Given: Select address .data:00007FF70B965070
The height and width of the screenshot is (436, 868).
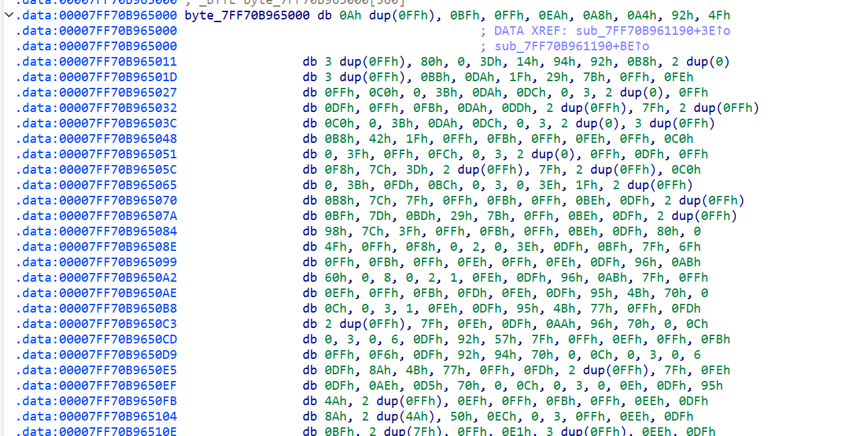Looking at the screenshot, I should pyautogui.click(x=97, y=201).
